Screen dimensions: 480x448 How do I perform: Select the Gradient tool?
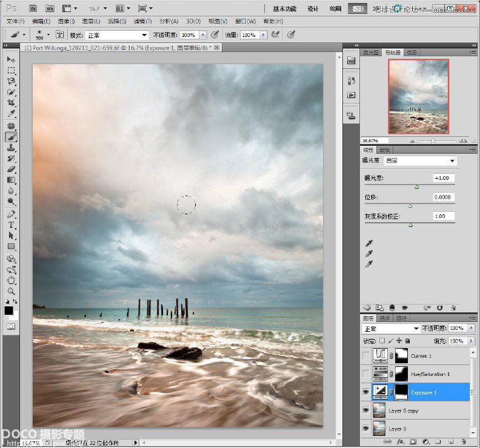tap(11, 180)
